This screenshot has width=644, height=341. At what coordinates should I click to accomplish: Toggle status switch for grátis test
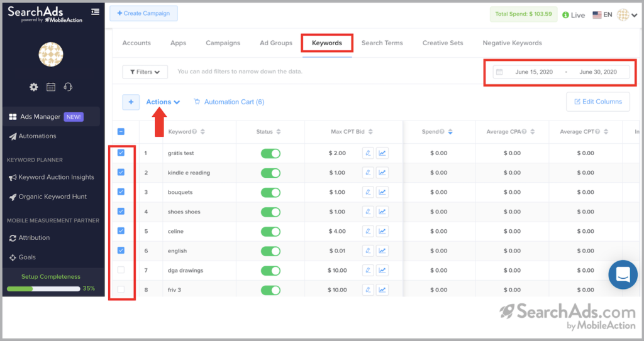270,153
